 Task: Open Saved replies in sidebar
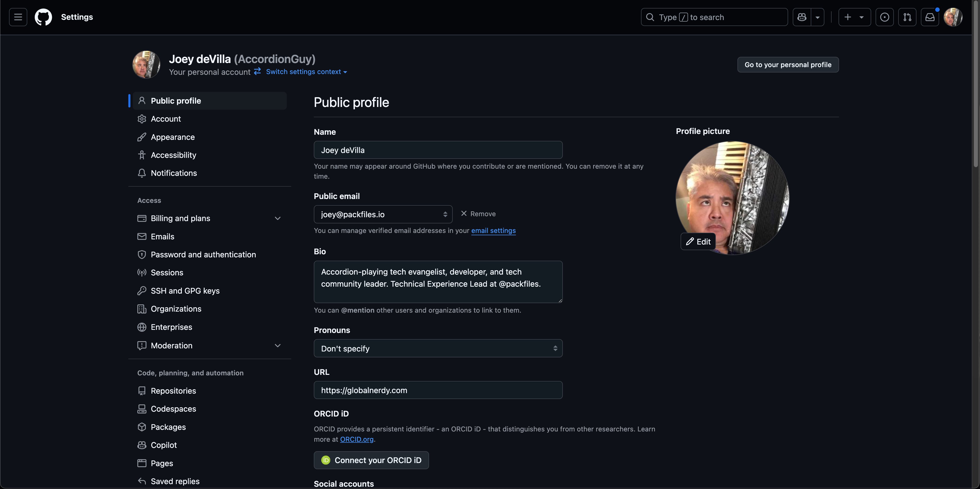[x=210, y=481]
